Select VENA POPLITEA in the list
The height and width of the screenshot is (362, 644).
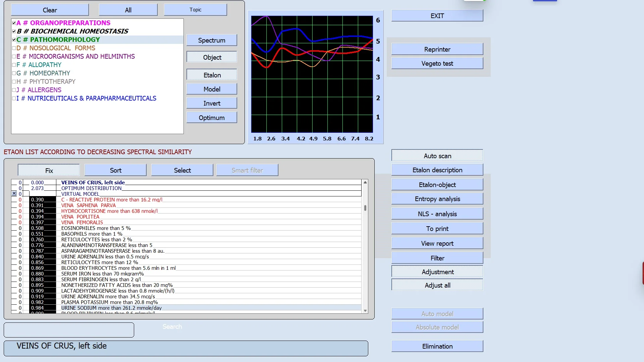pos(80,217)
